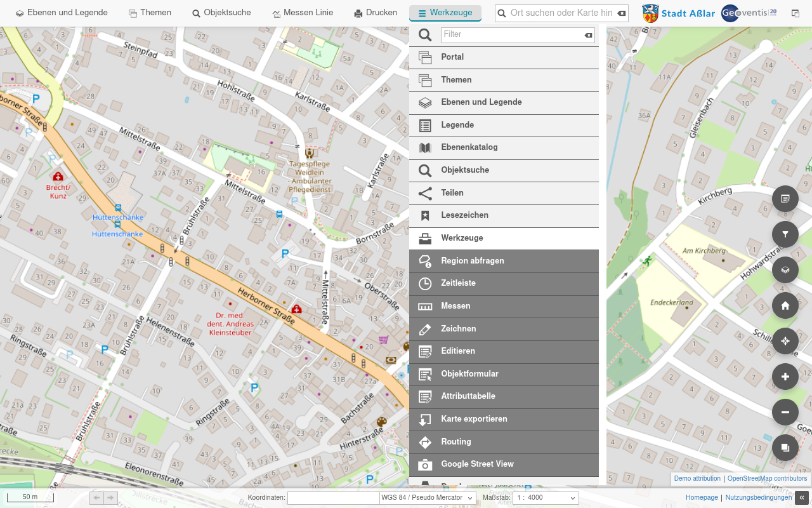Click the Teilen share icon
This screenshot has height=508, width=812.
point(425,193)
